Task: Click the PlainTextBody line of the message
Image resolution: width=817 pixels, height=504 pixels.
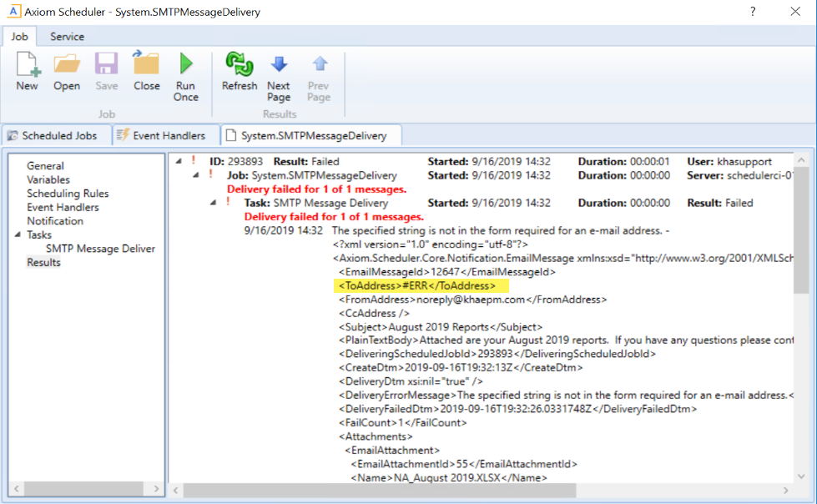Action: [x=566, y=340]
